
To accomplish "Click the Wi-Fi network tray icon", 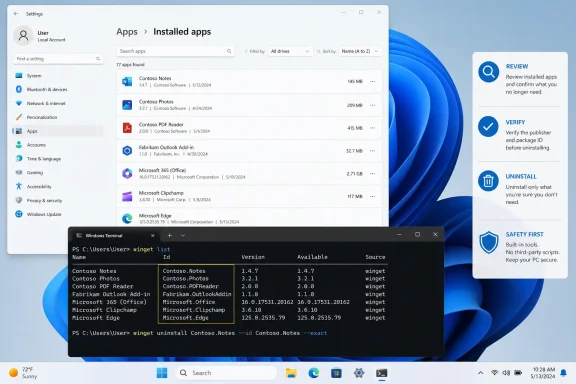I will pos(494,373).
